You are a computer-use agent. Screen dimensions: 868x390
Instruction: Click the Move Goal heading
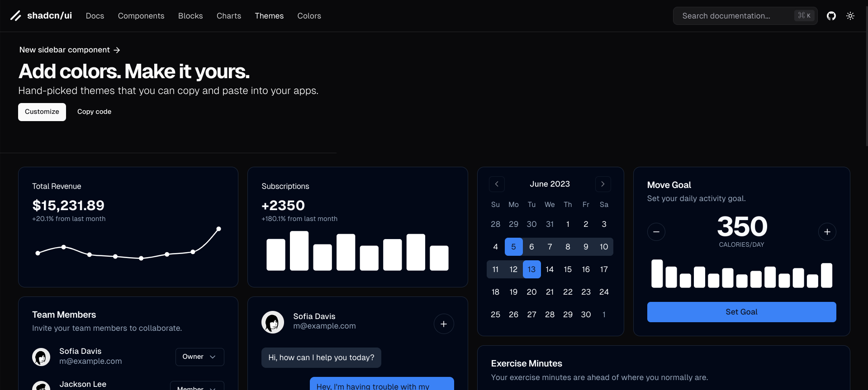pyautogui.click(x=669, y=185)
